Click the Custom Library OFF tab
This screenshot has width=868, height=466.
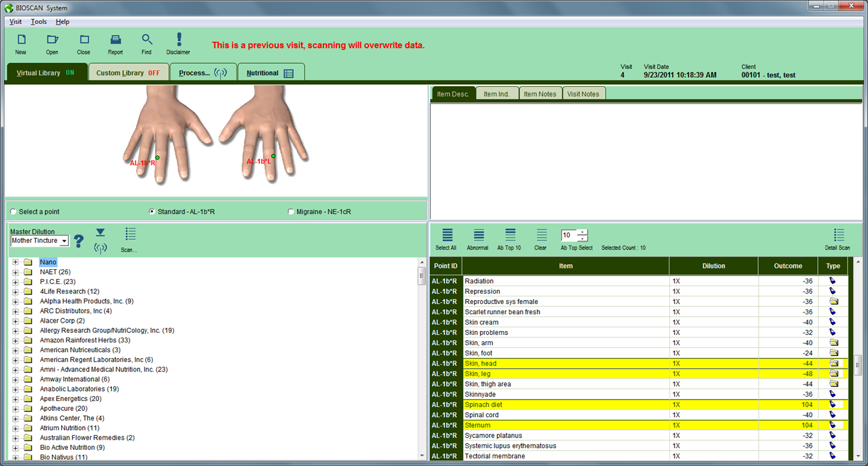128,73
